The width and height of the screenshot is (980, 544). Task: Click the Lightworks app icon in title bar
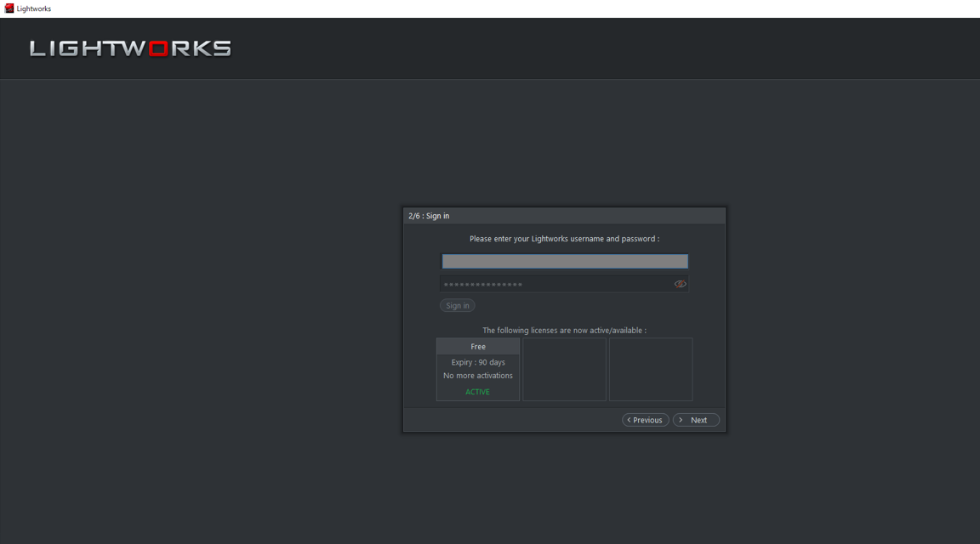coord(9,8)
